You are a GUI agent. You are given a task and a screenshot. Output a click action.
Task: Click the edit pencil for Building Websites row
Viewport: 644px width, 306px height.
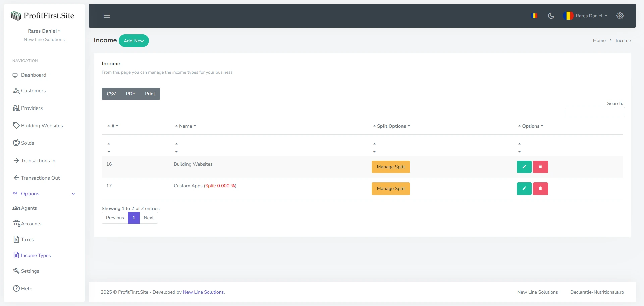524,167
